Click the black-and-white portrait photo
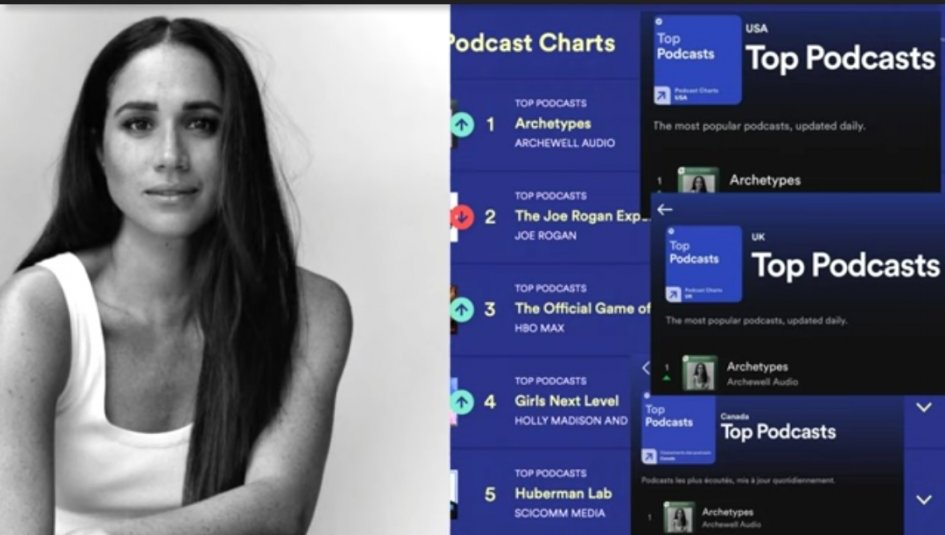 pyautogui.click(x=224, y=270)
